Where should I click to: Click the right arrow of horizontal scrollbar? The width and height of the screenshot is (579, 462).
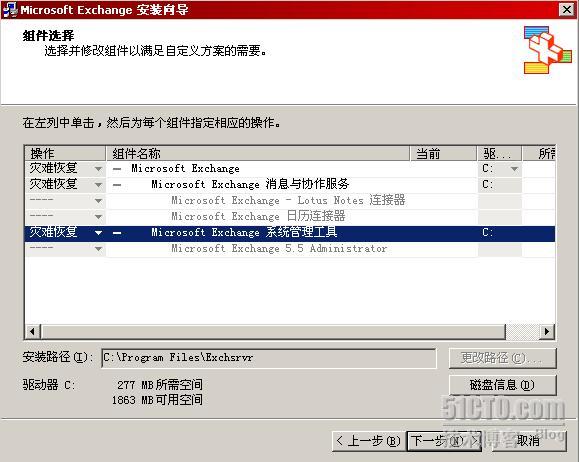(x=547, y=331)
